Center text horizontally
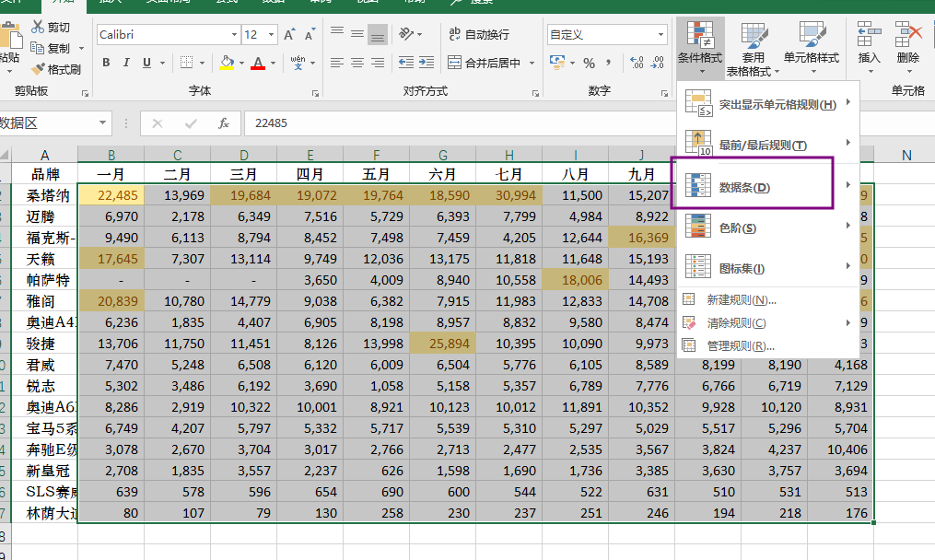 (x=357, y=63)
